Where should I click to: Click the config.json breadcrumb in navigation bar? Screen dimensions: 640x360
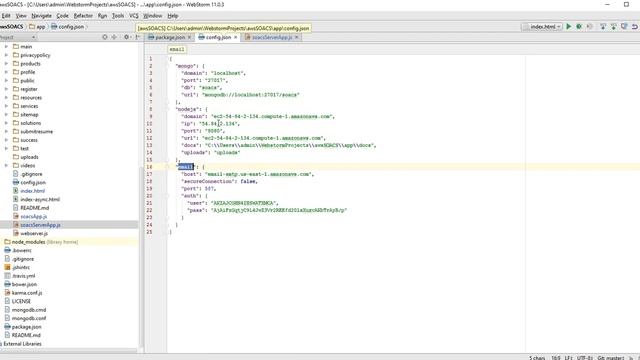click(68, 27)
